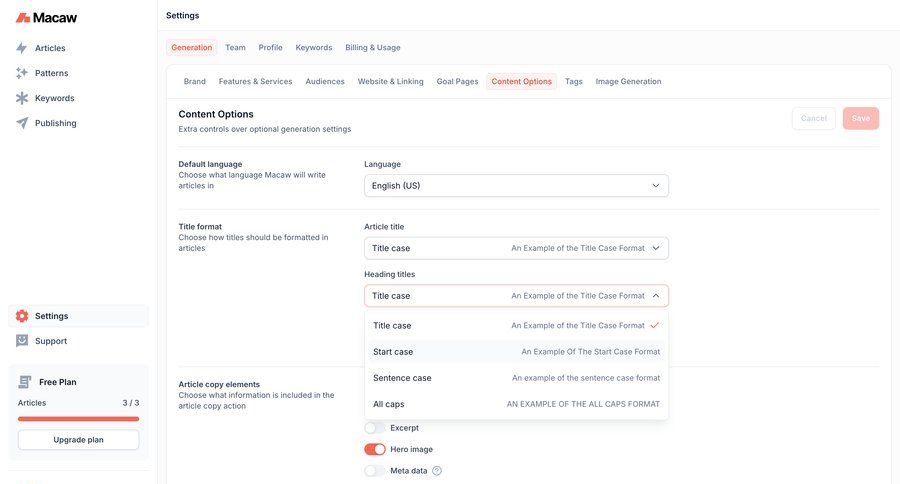900x484 pixels.
Task: Open Patterns via its sparkle icon
Action: click(x=22, y=73)
